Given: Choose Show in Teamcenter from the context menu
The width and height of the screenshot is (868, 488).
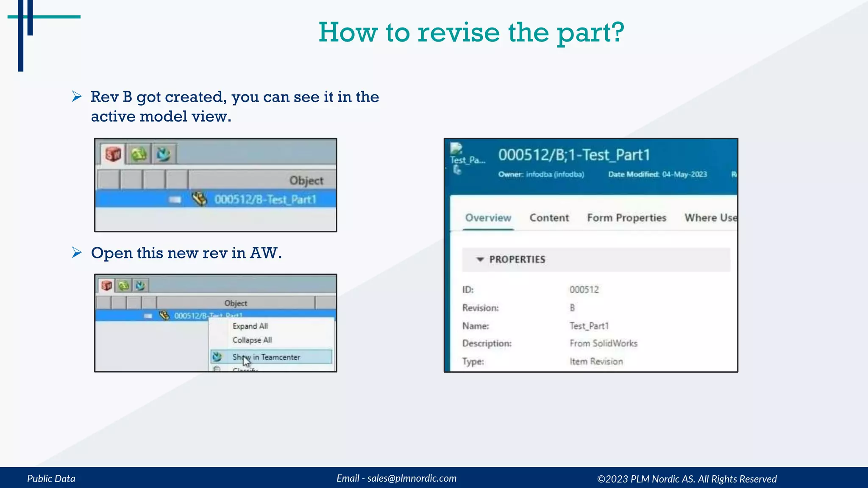Looking at the screenshot, I should pyautogui.click(x=271, y=357).
